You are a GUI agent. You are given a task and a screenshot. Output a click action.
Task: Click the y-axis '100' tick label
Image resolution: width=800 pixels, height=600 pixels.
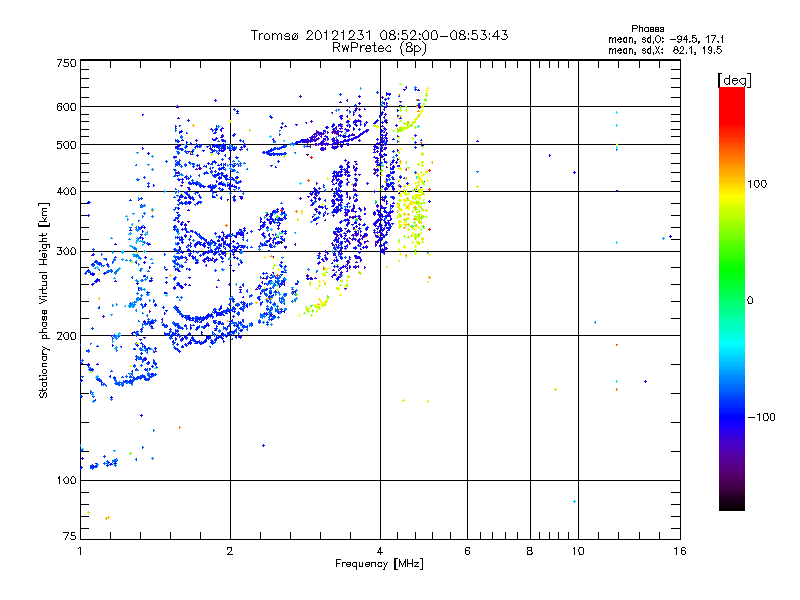(x=66, y=481)
